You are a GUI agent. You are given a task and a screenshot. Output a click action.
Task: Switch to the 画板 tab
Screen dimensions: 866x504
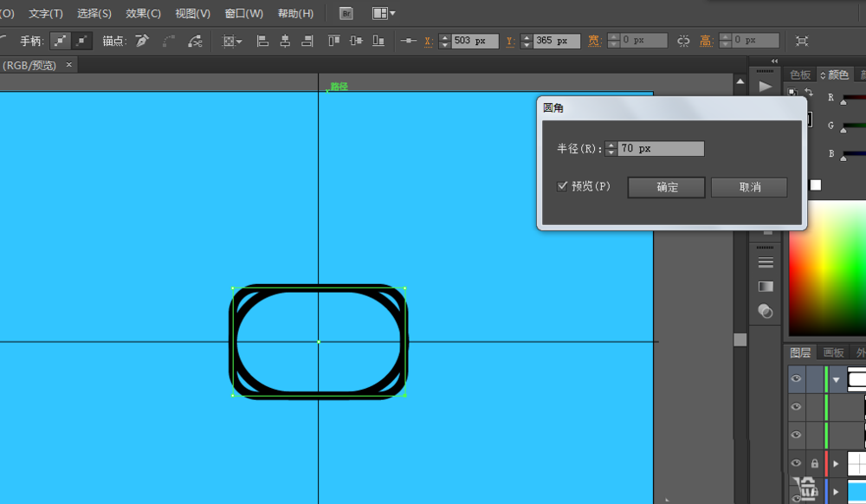pyautogui.click(x=834, y=352)
